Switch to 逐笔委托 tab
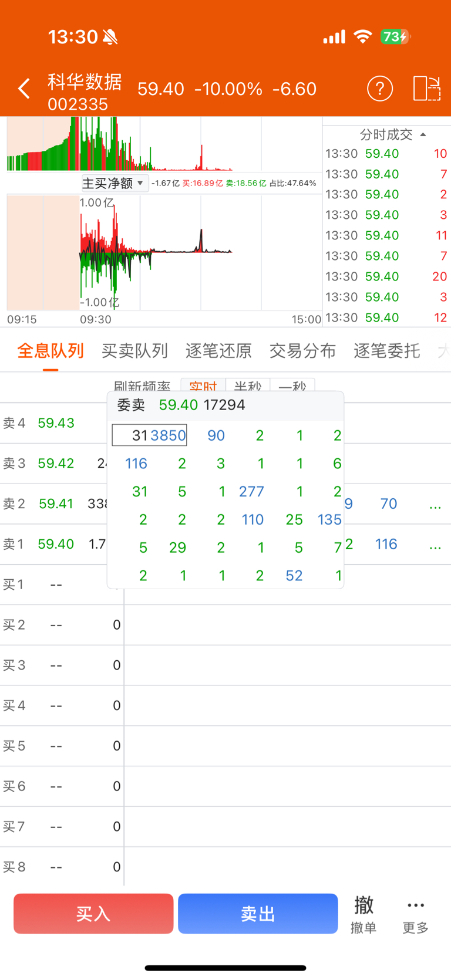The image size is (451, 980). click(x=386, y=351)
